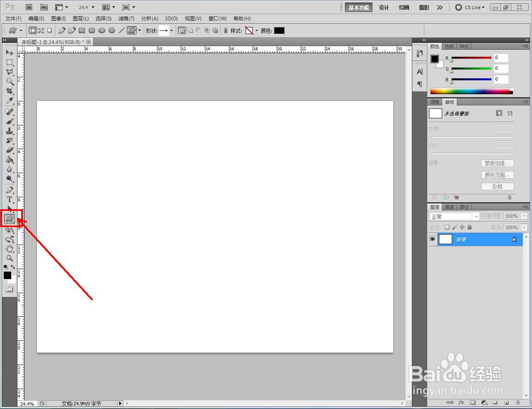This screenshot has height=409, width=532.
Task: Select the Rectangular Marquee tool
Action: (x=10, y=62)
